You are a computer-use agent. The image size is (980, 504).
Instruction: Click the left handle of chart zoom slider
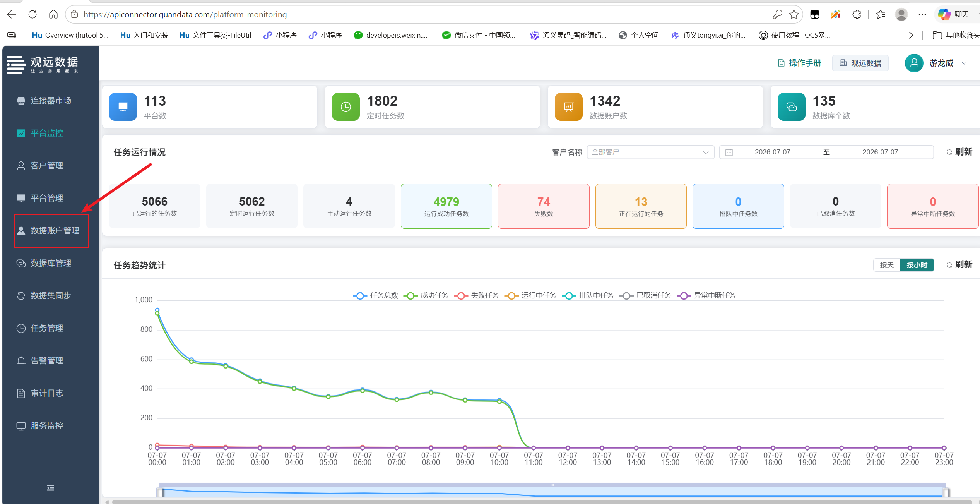tap(160, 492)
